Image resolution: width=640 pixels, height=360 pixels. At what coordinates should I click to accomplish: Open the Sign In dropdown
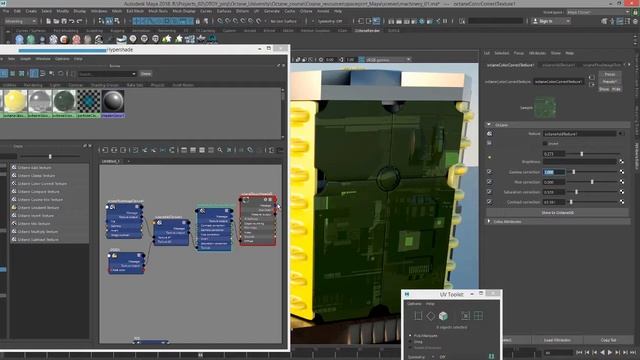coord(551,21)
